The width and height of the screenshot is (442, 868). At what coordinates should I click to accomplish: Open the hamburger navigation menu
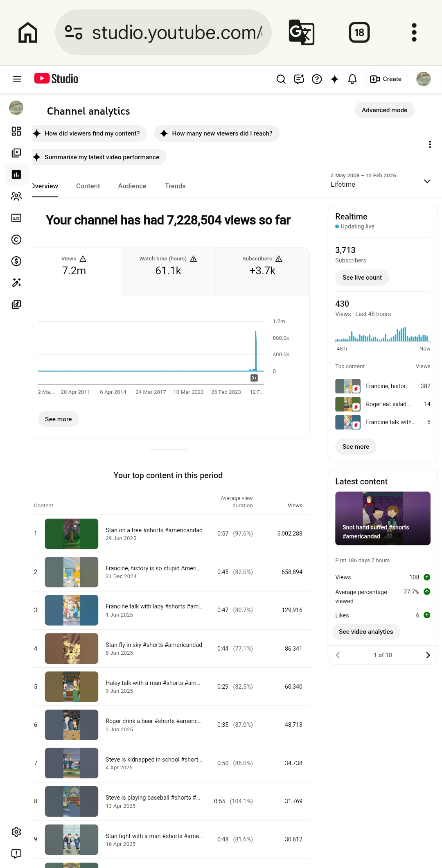coord(17,79)
